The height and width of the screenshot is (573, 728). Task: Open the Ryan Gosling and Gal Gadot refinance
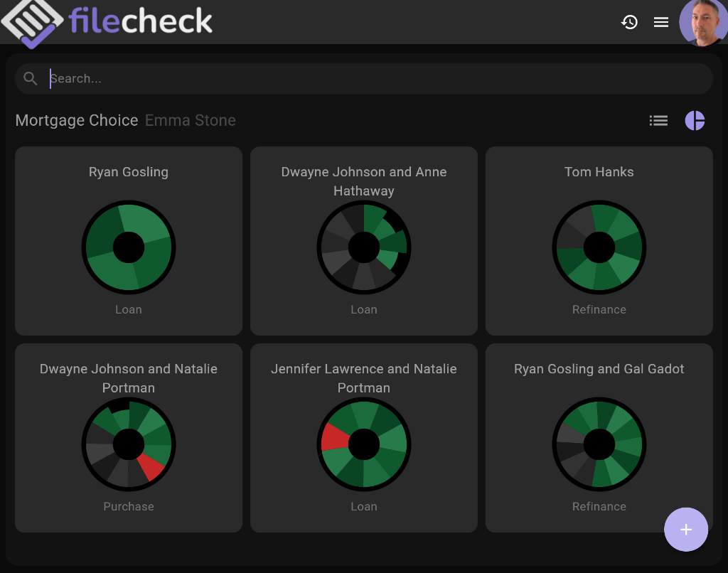(599, 438)
